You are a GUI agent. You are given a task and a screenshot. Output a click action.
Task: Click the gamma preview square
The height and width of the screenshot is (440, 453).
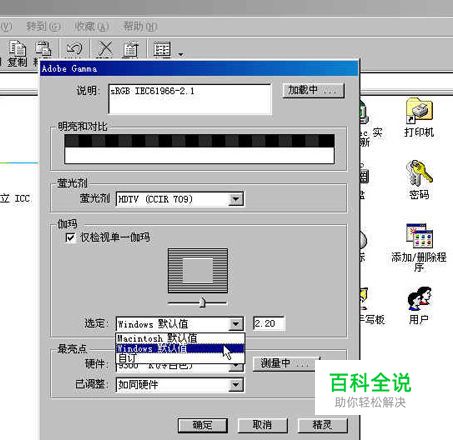coord(198,270)
